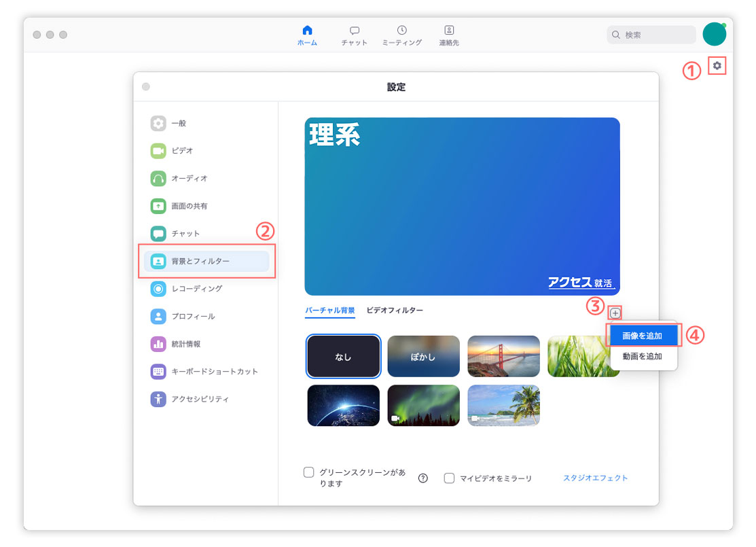Click the アクセシビリティ figure icon
Screen dimensions: 756x547
coord(158,399)
